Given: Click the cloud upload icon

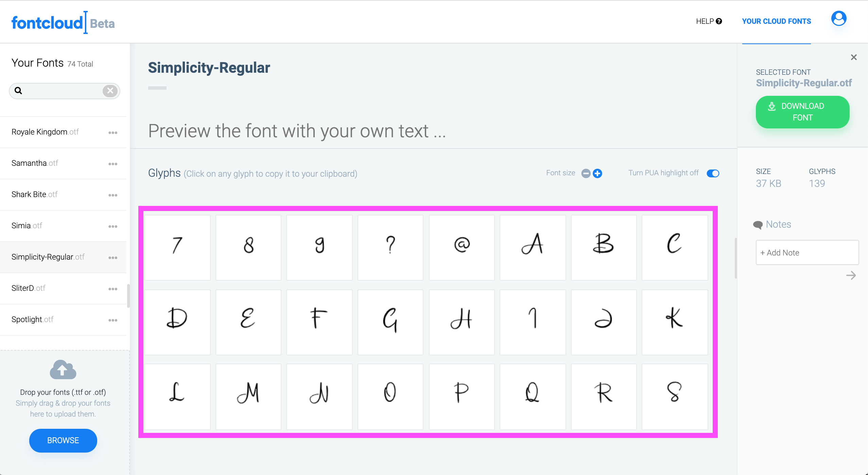Looking at the screenshot, I should [63, 370].
